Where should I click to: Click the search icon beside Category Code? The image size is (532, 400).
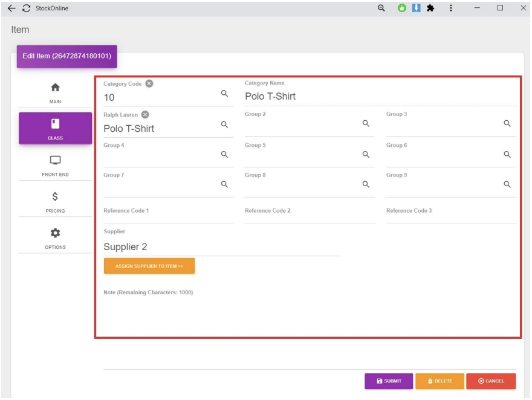click(224, 94)
